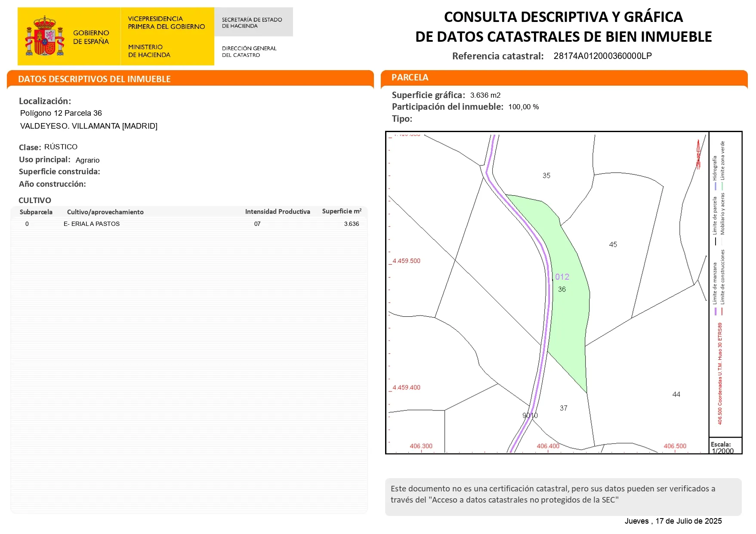Click the Spanish coat of arms emblem
Viewport: 756px width, 534px height.
click(x=45, y=36)
